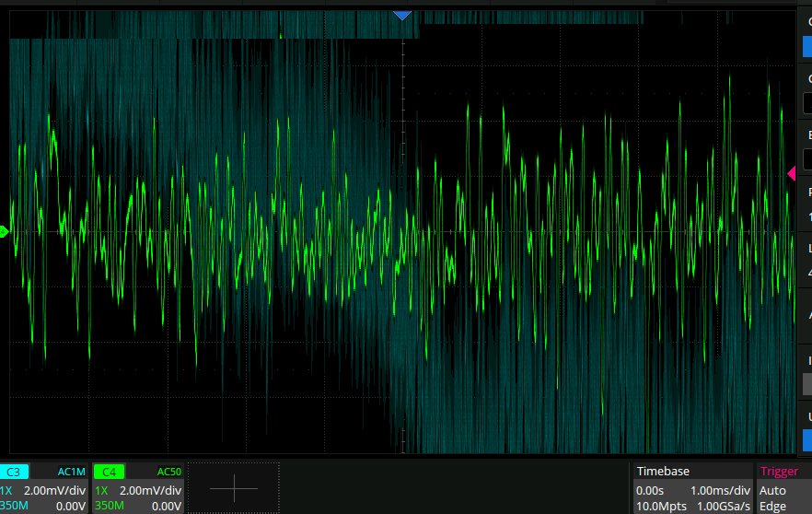Image resolution: width=812 pixels, height=514 pixels.
Task: Click the green channel ground level marker
Action: click(5, 231)
